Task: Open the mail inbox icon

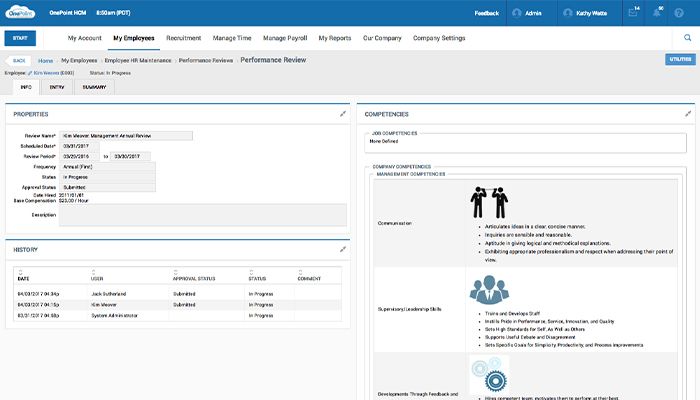Action: (x=633, y=12)
